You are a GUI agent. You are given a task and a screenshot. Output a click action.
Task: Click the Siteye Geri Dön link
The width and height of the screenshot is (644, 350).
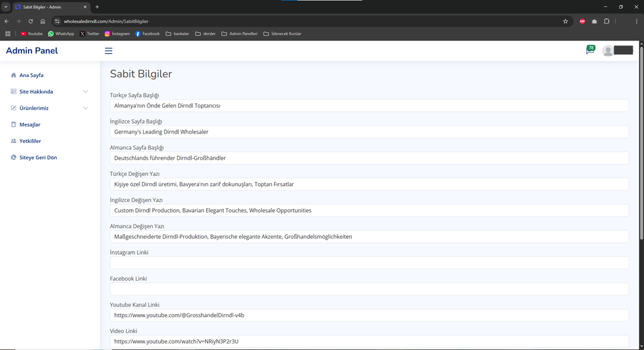(38, 157)
